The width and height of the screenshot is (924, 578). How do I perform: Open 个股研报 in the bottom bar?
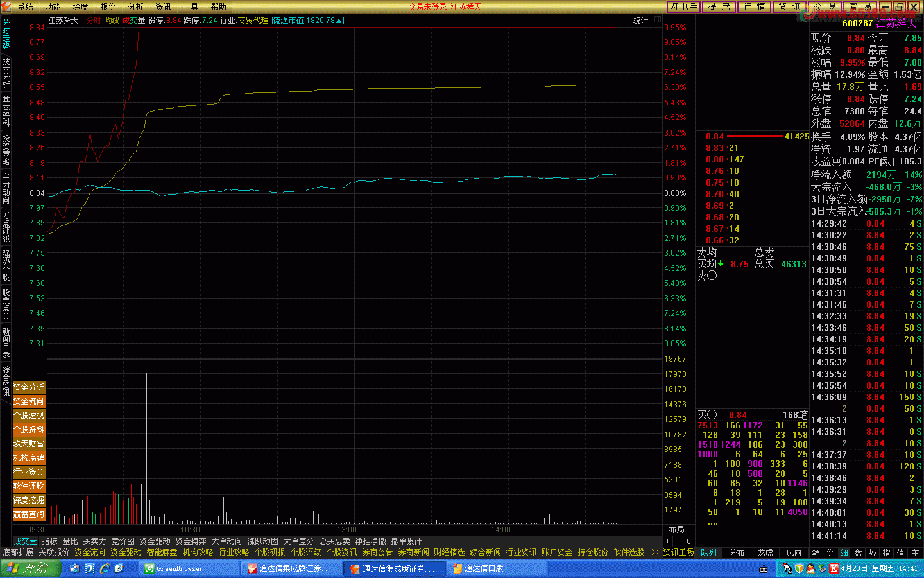(269, 552)
